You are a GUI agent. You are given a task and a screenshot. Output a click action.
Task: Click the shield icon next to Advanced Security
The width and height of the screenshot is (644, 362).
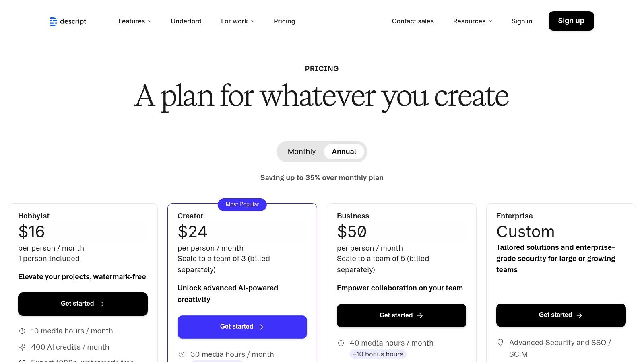click(x=500, y=342)
